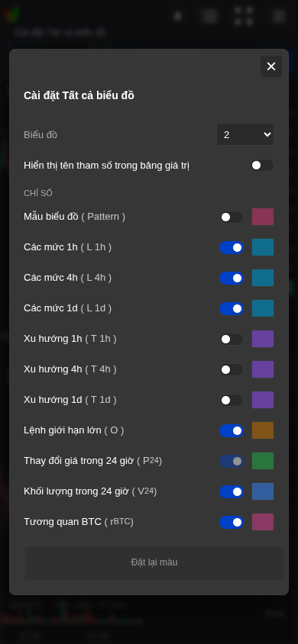Turn off Các mức 4h switch
Screen dimensions: 298x644
[232, 278]
